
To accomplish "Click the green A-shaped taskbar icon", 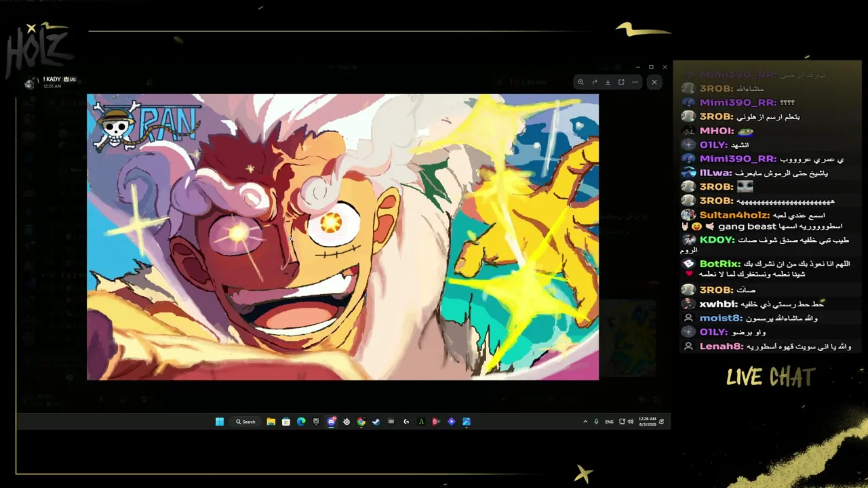I will click(x=421, y=422).
